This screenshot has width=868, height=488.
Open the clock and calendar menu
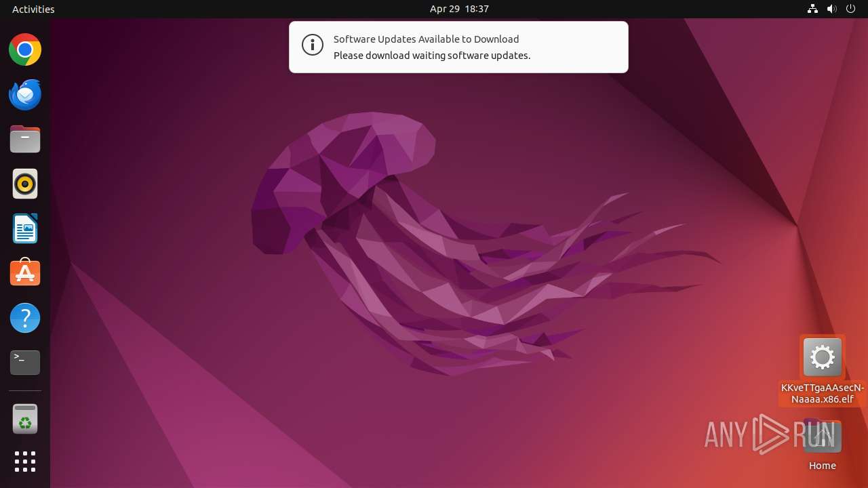click(x=459, y=9)
